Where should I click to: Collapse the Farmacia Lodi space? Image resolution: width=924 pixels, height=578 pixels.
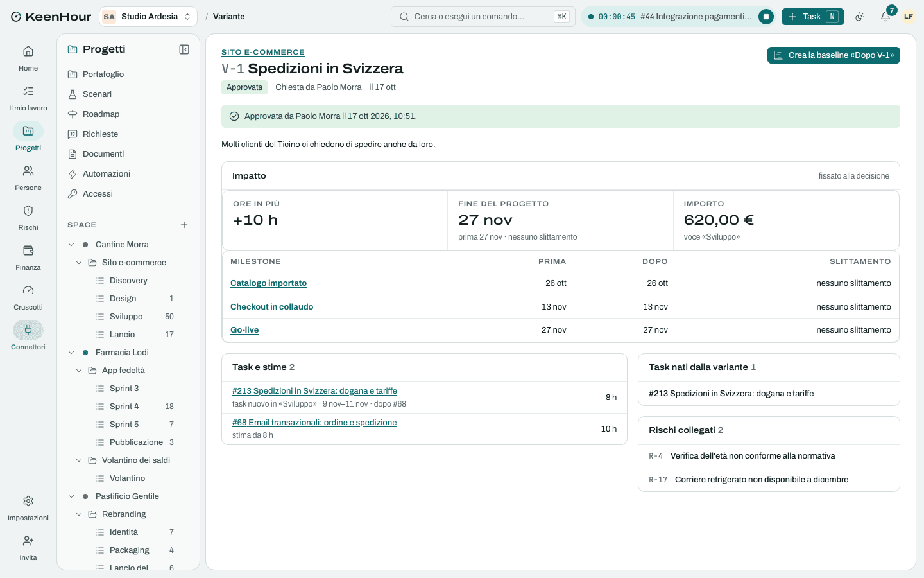click(72, 353)
